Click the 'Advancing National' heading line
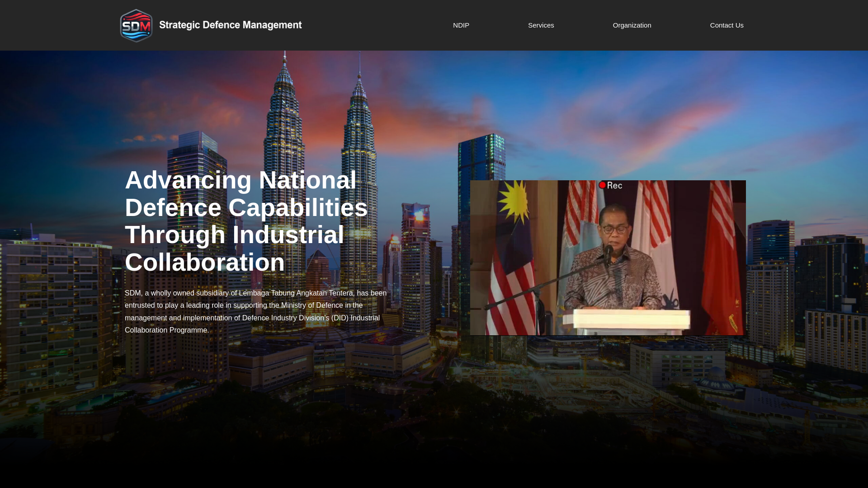Viewport: 868px width, 488px height. point(241,180)
